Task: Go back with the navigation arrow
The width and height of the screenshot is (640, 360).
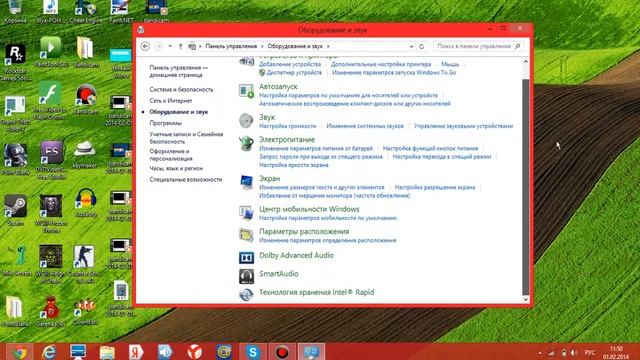Action: point(145,46)
